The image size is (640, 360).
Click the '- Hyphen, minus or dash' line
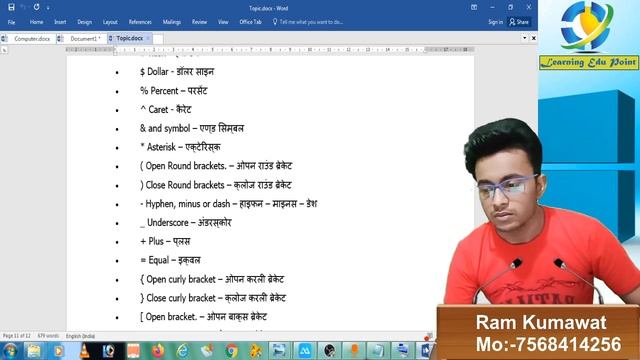[228, 204]
